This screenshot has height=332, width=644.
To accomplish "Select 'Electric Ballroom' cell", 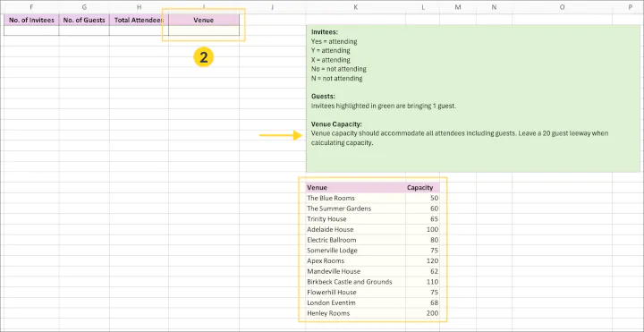I will click(x=355, y=240).
